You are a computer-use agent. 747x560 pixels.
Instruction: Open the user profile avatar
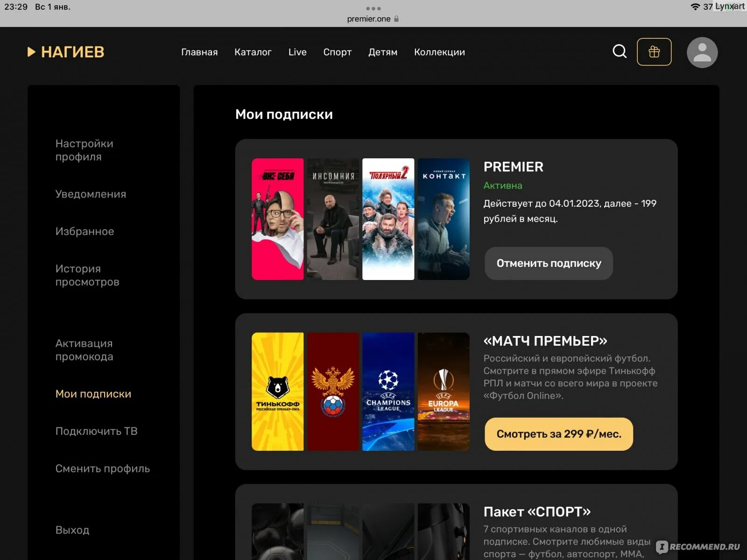(702, 52)
